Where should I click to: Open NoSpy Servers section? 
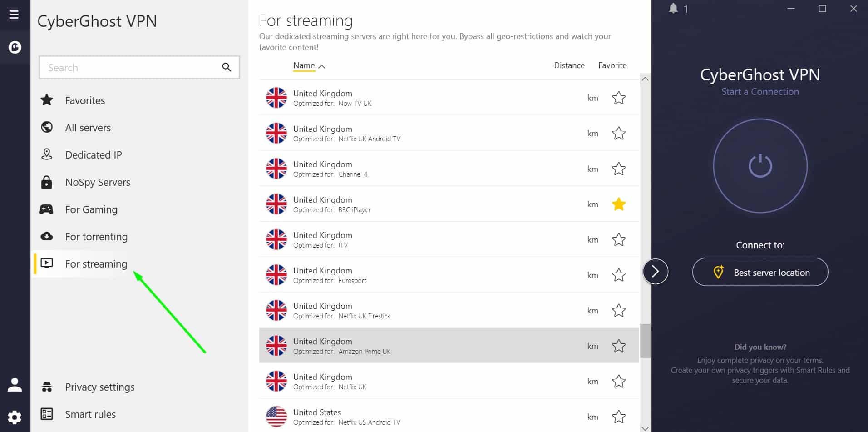98,182
